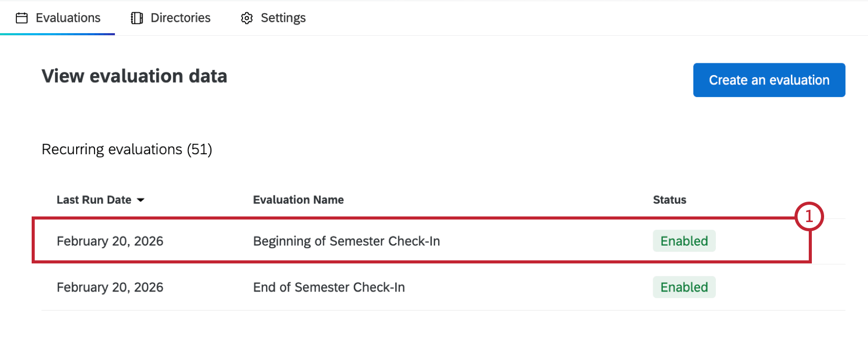Viewport: 868px width, 340px height.
Task: Click the Recurring evaluations (51) label
Action: [x=127, y=150]
